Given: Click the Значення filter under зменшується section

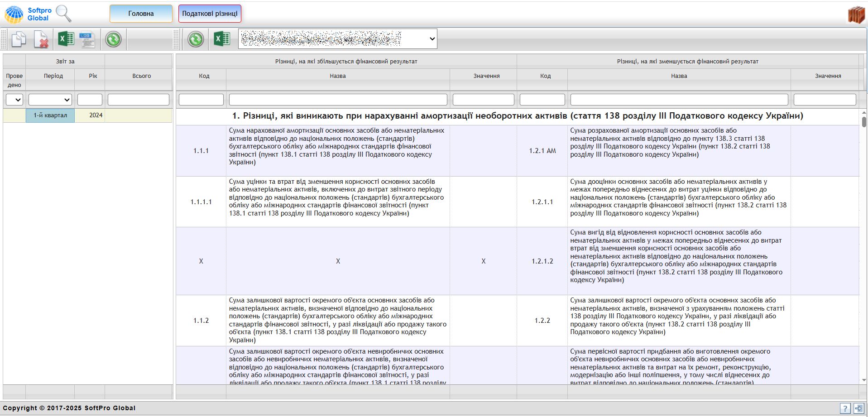Looking at the screenshot, I should [x=825, y=100].
